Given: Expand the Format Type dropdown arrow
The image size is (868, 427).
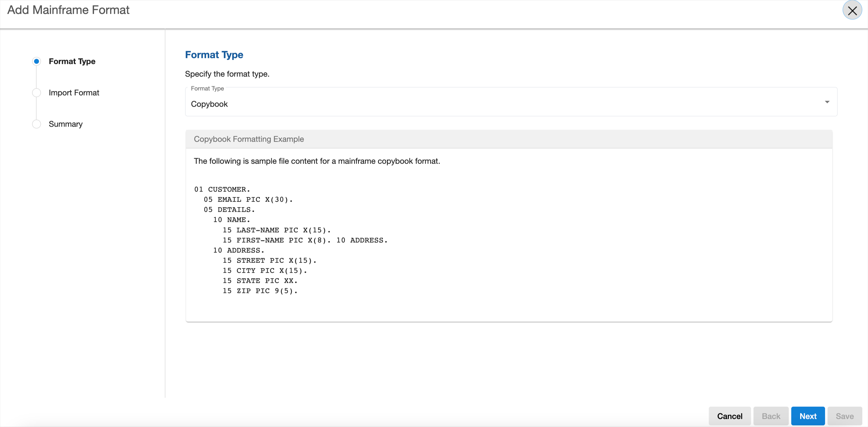Looking at the screenshot, I should pyautogui.click(x=827, y=102).
